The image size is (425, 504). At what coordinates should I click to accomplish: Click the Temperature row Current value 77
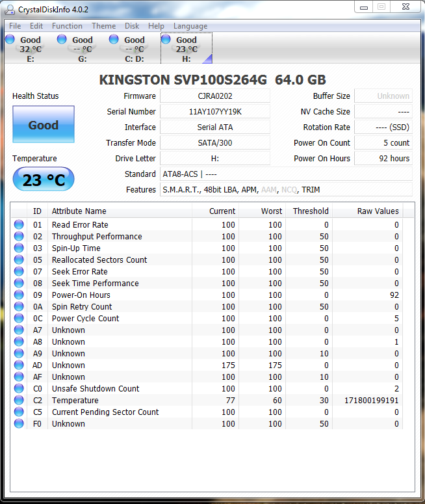coord(230,400)
